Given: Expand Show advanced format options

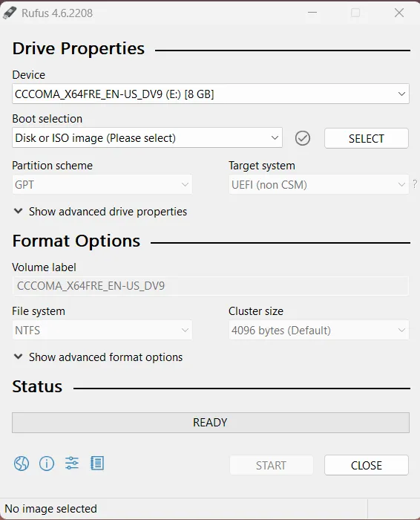Looking at the screenshot, I should [98, 357].
